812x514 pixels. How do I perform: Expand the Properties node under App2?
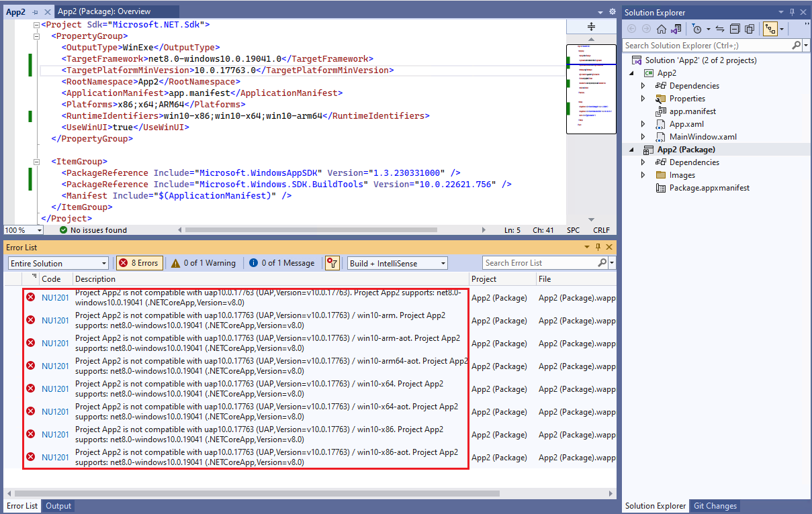[643, 99]
